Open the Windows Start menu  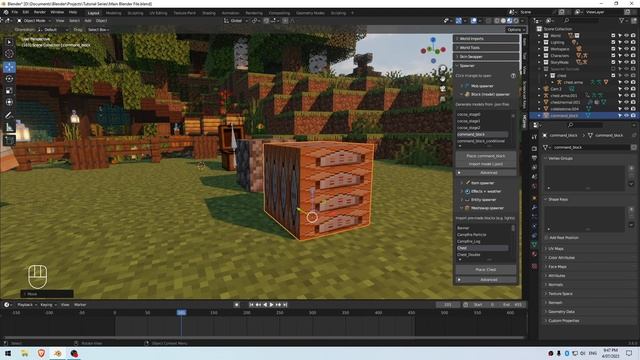(8, 353)
